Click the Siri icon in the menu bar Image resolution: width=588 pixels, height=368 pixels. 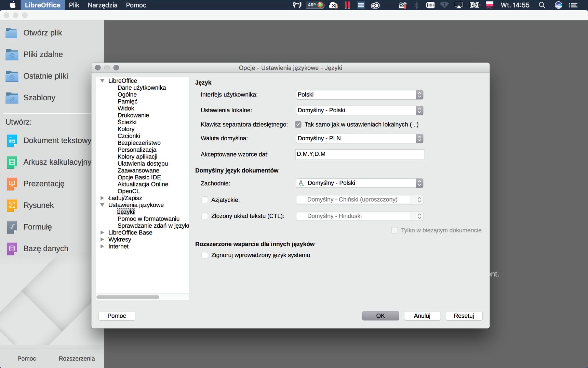tap(559, 5)
